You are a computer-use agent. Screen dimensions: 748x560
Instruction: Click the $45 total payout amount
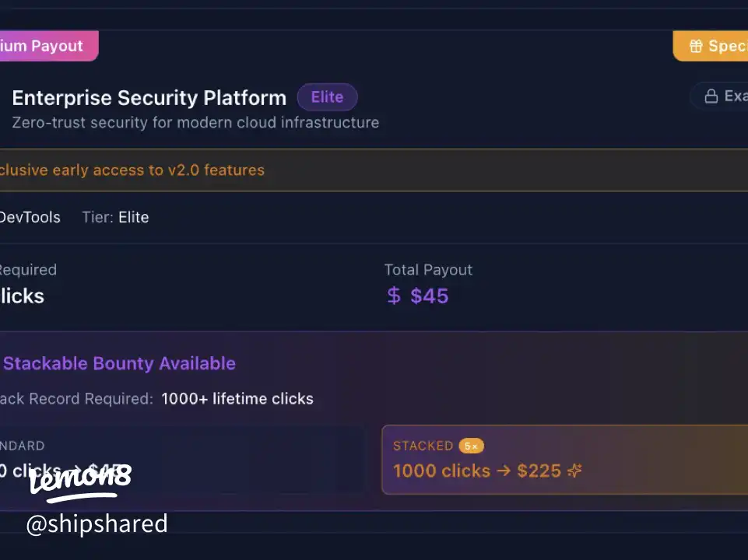(x=429, y=296)
